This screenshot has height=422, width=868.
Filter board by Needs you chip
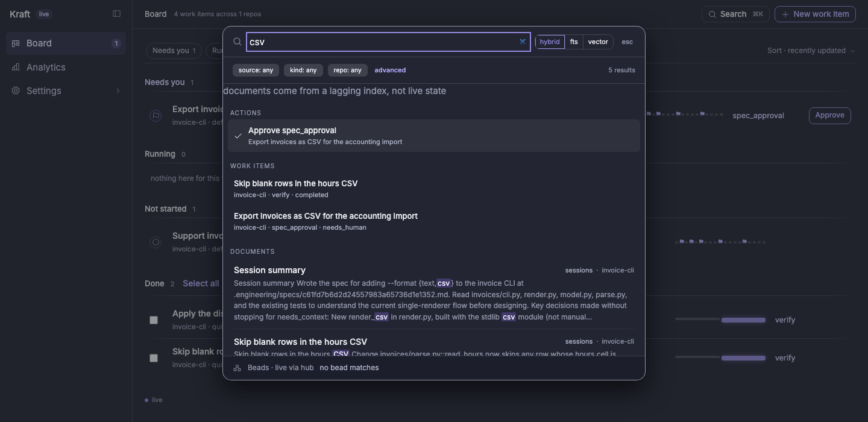coord(174,51)
